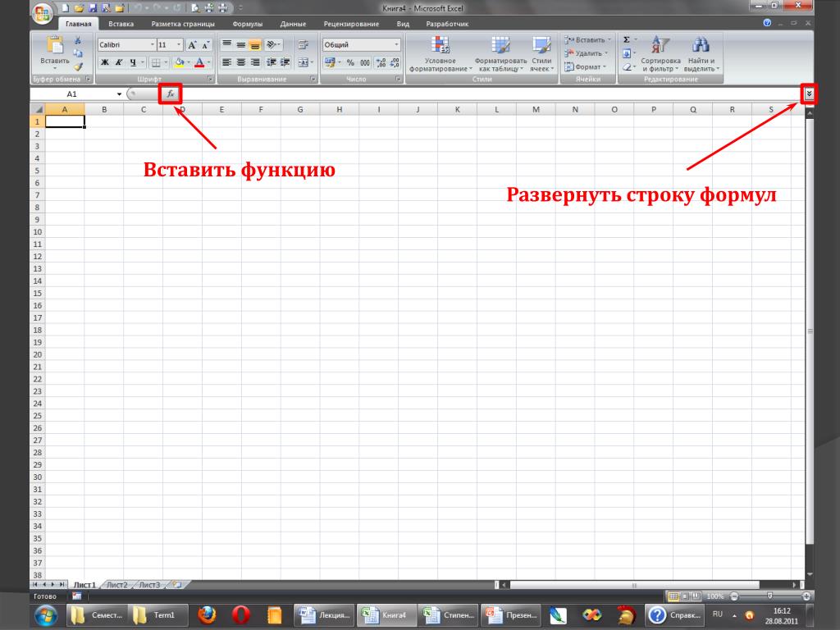Click the Select All corner triangle
This screenshot has width=840, height=630.
(38, 109)
